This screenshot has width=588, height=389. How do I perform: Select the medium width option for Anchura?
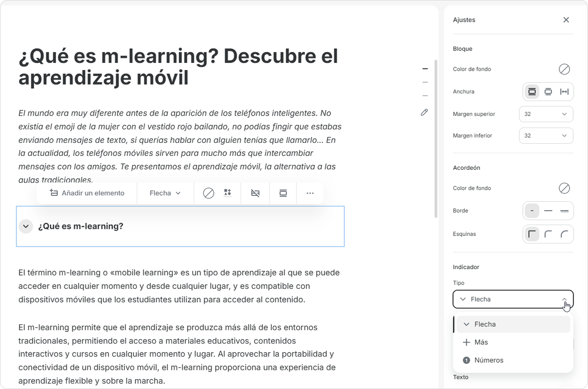click(x=548, y=92)
